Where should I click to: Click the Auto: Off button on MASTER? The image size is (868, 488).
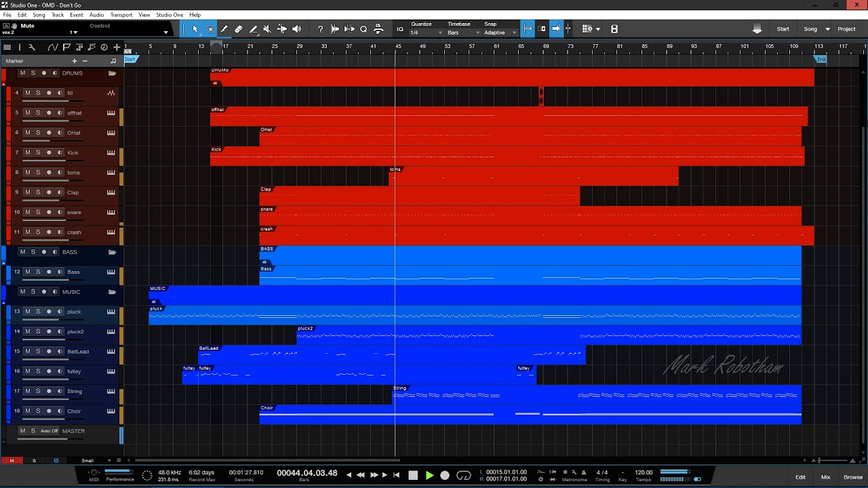pyautogui.click(x=50, y=431)
